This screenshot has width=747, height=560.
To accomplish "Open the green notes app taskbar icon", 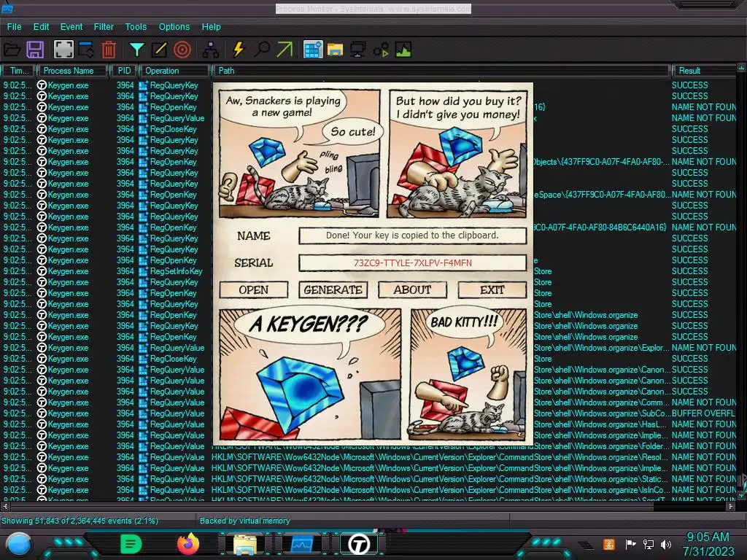I will pyautogui.click(x=131, y=544).
